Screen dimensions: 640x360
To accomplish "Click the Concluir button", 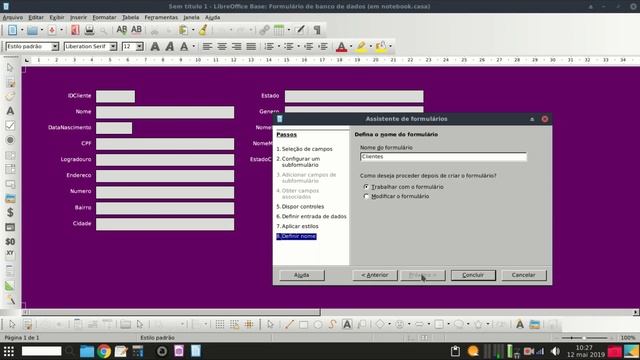I will (x=473, y=275).
